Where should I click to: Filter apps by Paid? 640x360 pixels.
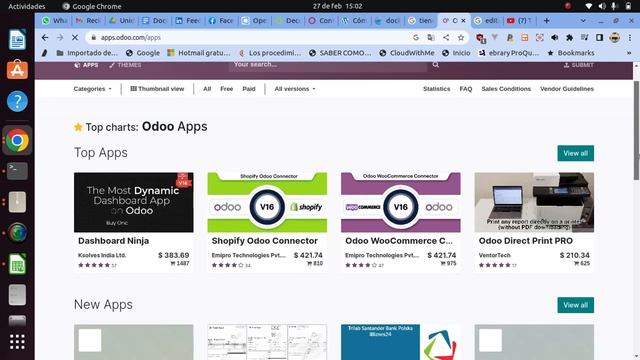[x=249, y=89]
